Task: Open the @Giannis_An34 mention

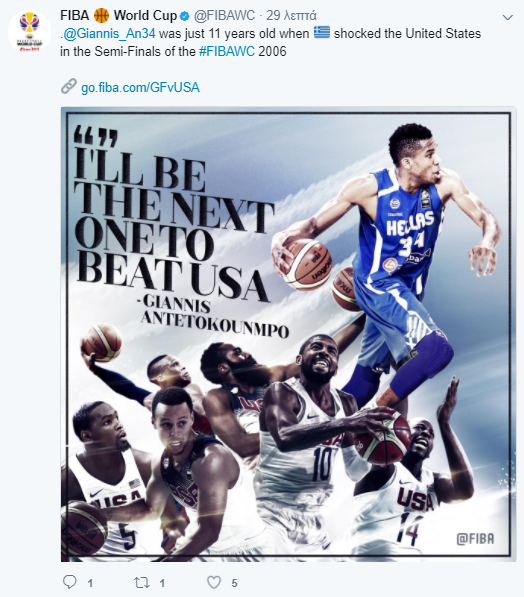Action: (x=109, y=34)
